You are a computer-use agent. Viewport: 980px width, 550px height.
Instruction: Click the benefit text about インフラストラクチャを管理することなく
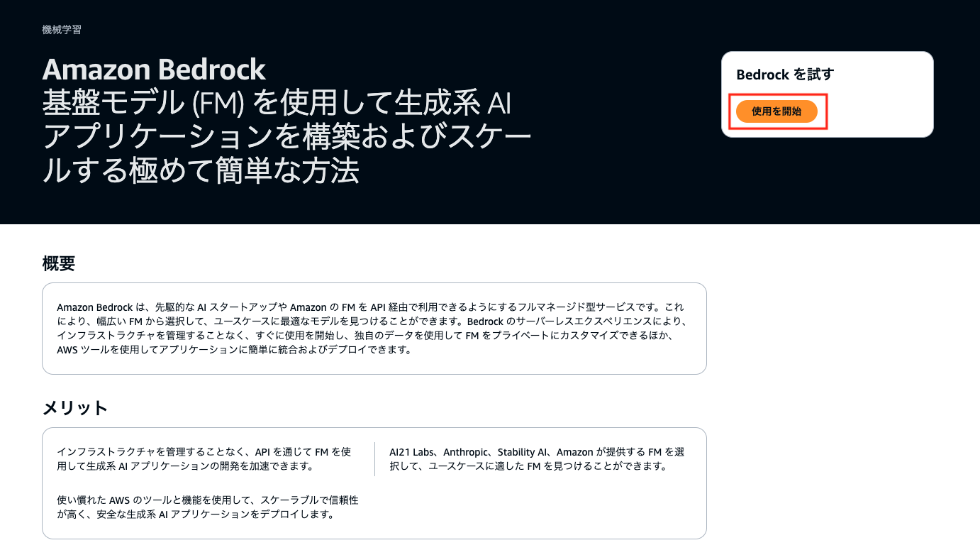tap(204, 459)
